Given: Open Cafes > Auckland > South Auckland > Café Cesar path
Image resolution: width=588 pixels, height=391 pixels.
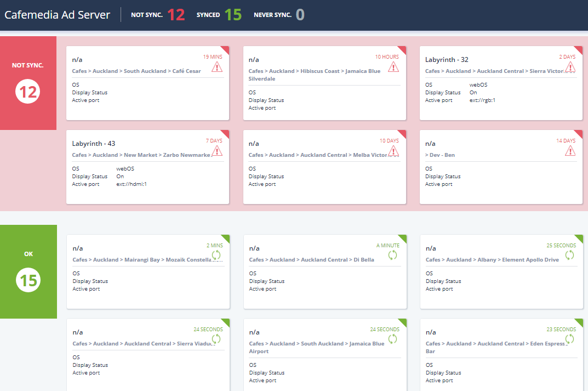Looking at the screenshot, I should pos(136,71).
